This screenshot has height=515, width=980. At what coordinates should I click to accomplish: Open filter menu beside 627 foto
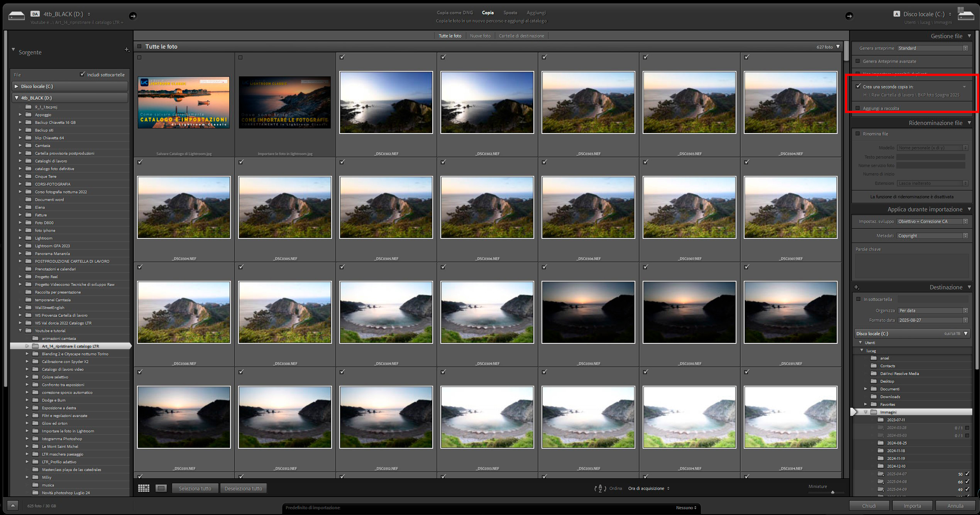838,47
